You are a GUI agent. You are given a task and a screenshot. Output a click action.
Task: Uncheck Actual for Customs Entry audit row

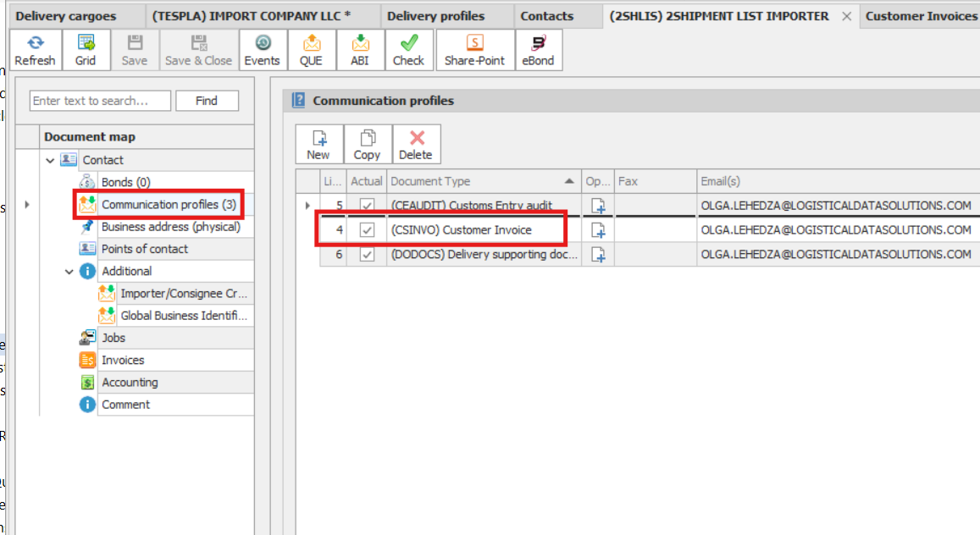click(366, 205)
